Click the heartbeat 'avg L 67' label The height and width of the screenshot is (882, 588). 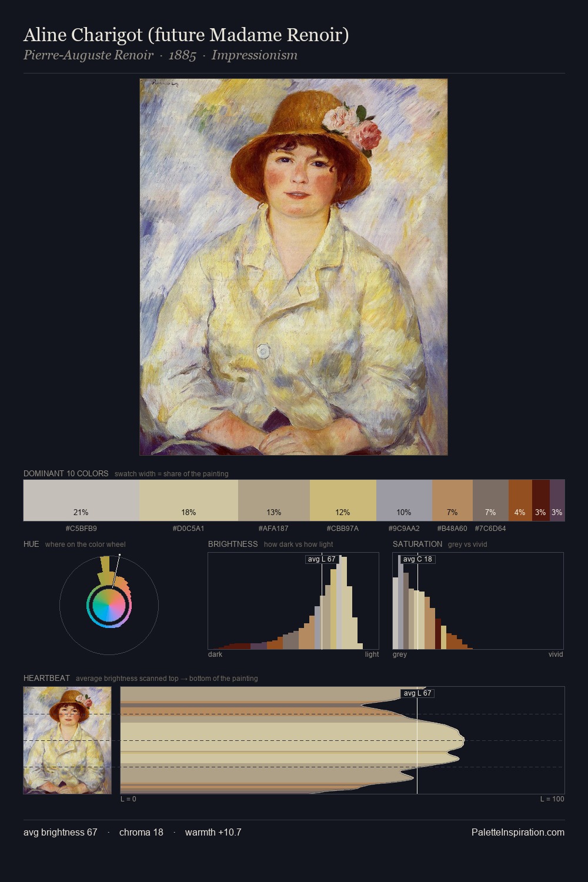pyautogui.click(x=417, y=693)
